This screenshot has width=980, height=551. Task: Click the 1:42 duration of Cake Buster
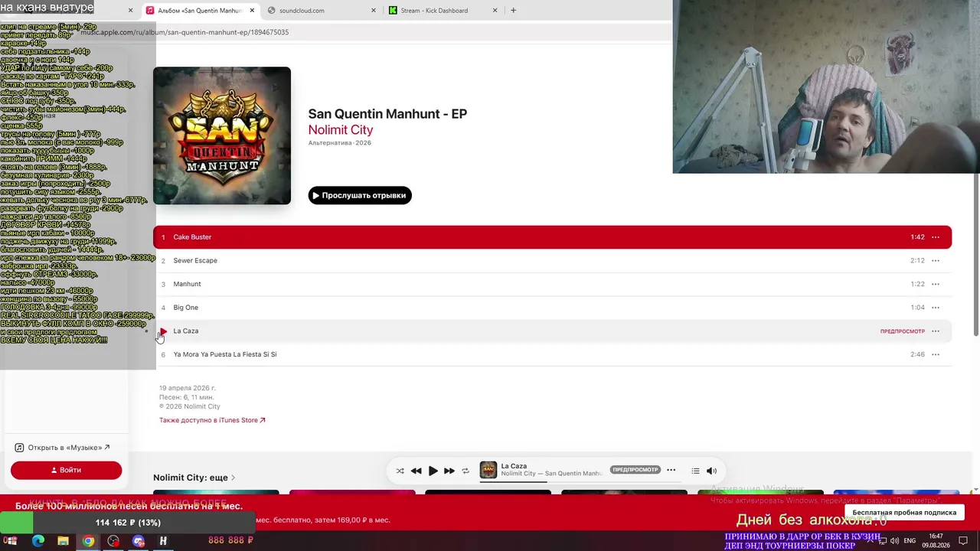(917, 237)
